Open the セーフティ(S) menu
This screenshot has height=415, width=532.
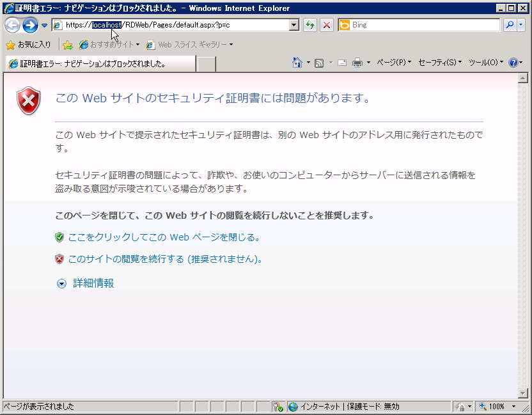click(x=440, y=63)
